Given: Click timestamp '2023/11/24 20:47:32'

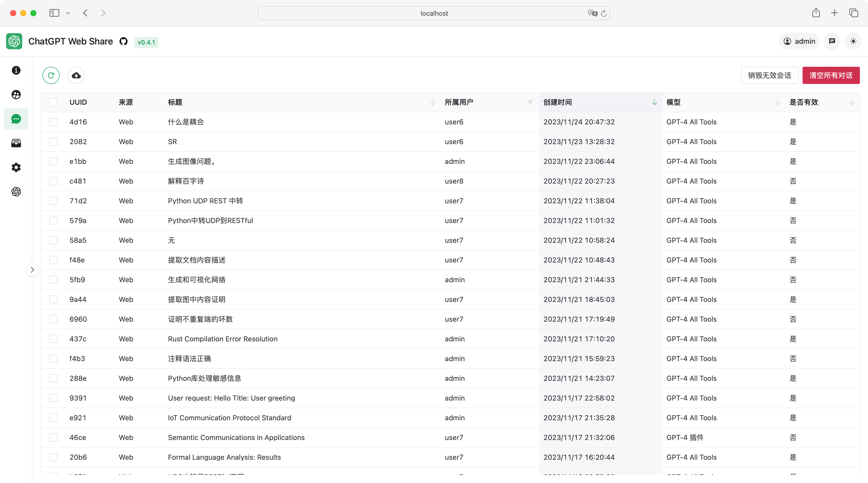Looking at the screenshot, I should (579, 122).
